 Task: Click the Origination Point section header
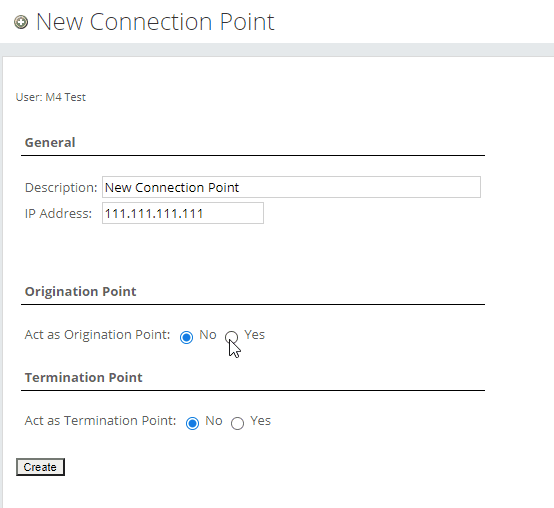(x=80, y=291)
